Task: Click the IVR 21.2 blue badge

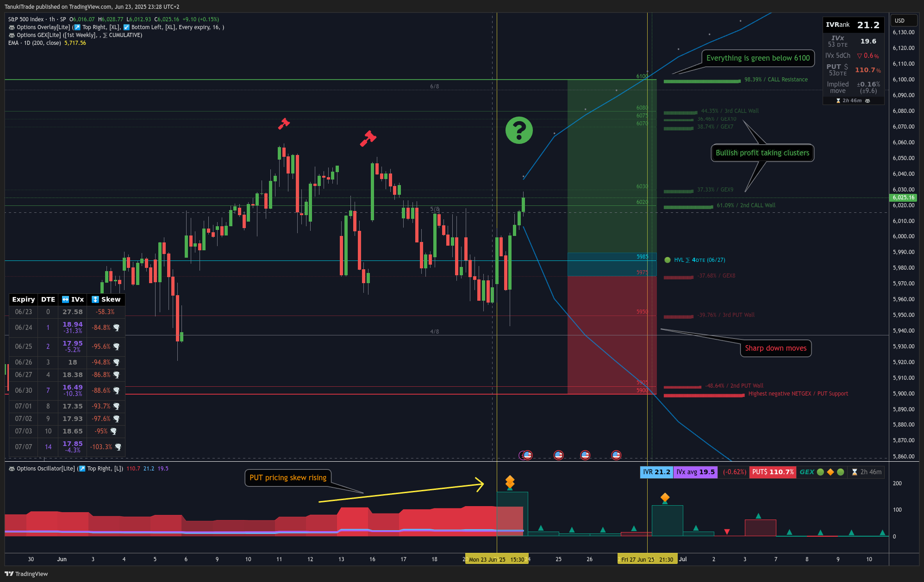Action: [656, 472]
